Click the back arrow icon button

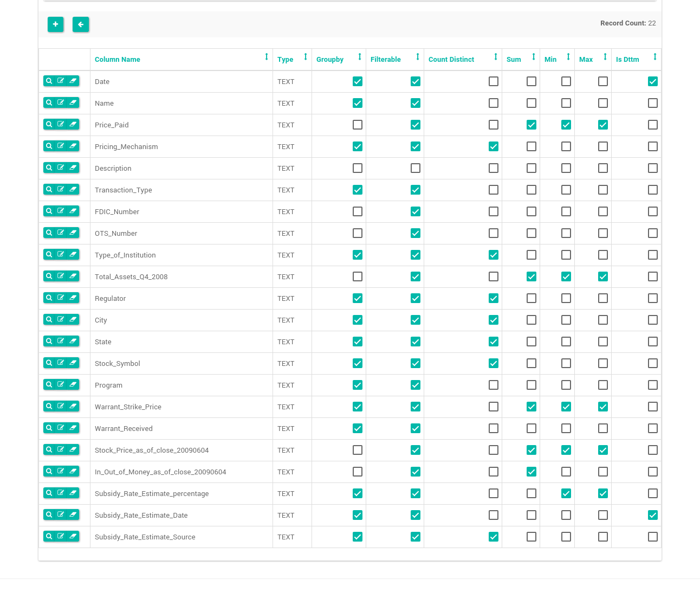click(81, 24)
